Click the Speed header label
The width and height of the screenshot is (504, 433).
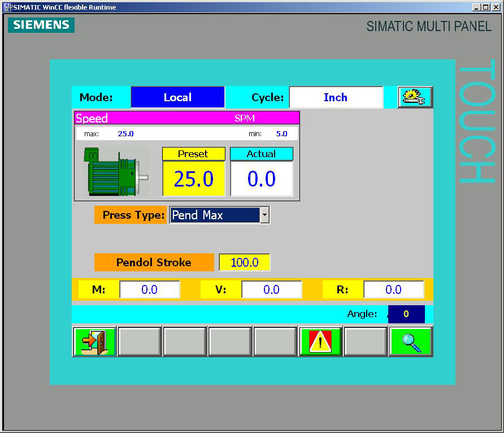(92, 118)
